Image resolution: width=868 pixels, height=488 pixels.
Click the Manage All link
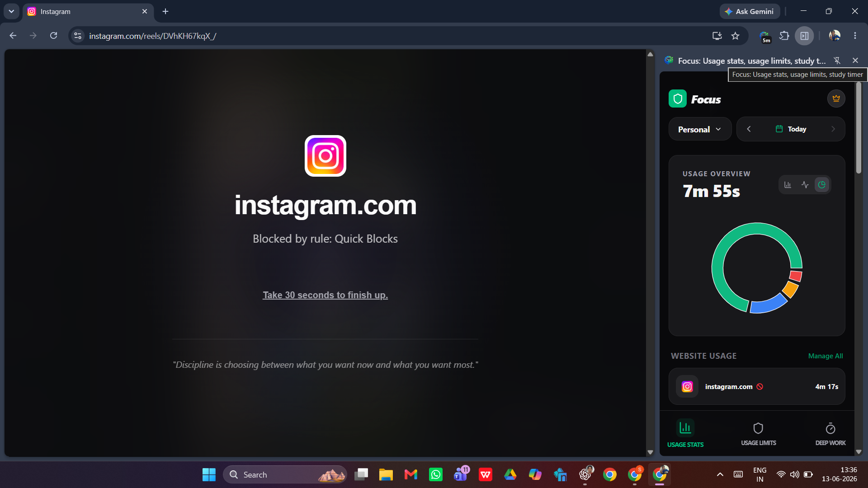coord(826,356)
